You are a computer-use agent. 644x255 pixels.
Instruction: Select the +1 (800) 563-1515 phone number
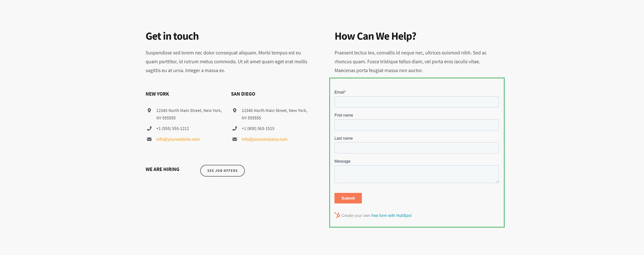click(x=258, y=129)
